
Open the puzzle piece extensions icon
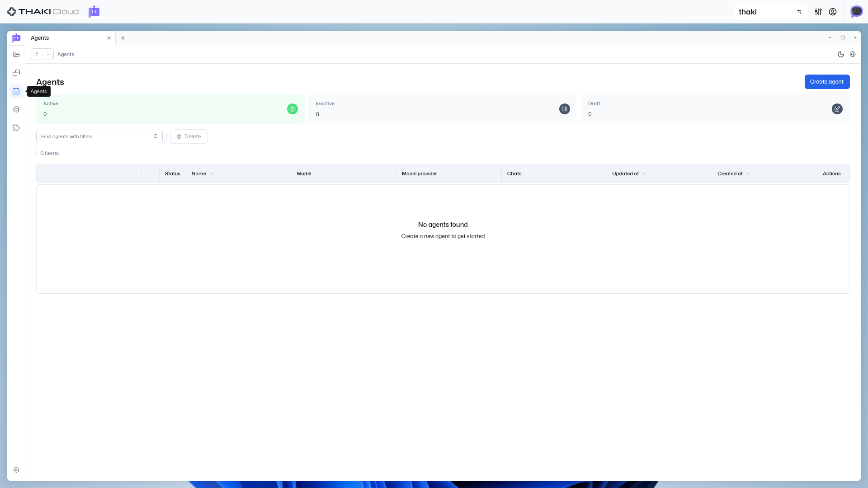(x=16, y=128)
